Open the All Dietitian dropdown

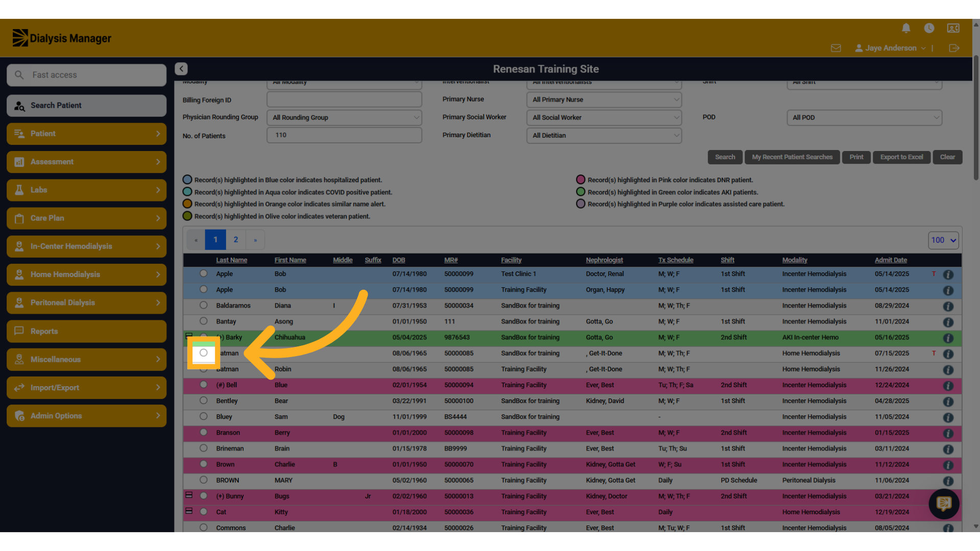[604, 135]
